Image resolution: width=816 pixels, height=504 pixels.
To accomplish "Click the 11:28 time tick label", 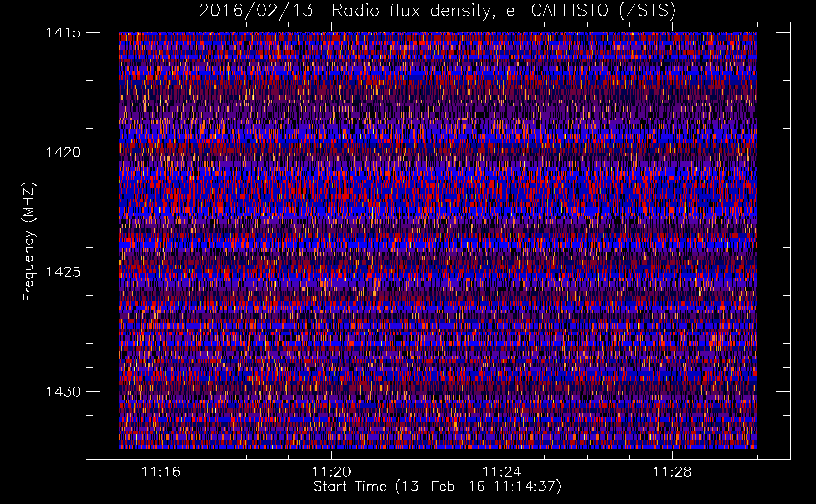I will [x=672, y=472].
